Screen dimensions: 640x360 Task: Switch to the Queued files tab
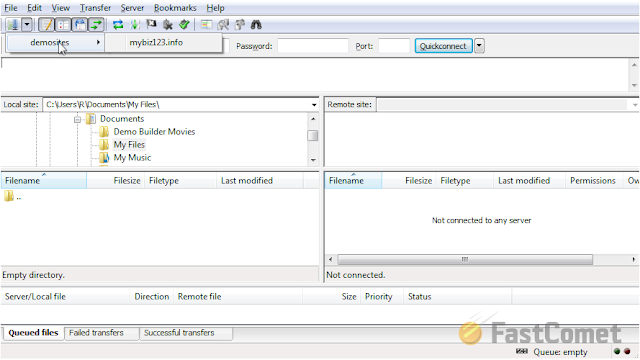[33, 333]
